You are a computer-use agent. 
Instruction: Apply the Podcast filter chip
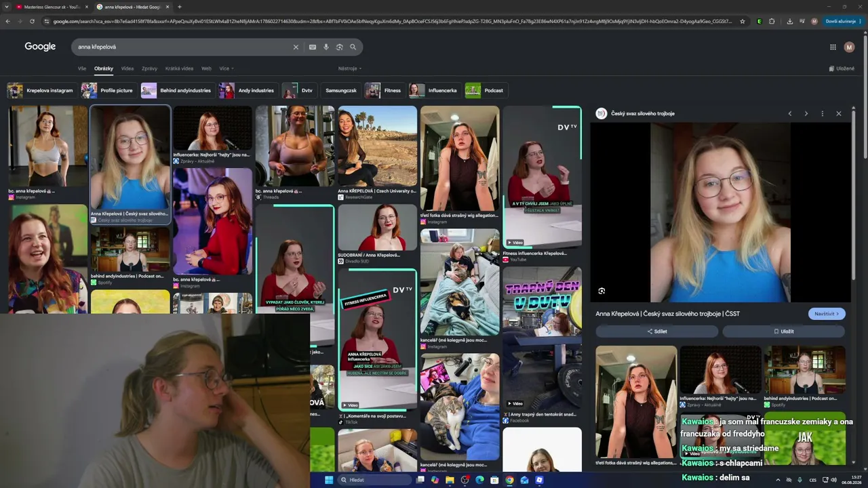(486, 90)
